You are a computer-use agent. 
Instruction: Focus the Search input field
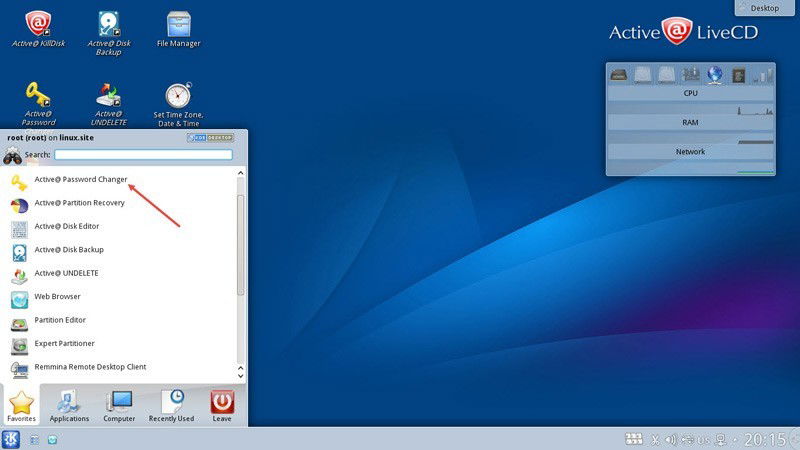[143, 154]
